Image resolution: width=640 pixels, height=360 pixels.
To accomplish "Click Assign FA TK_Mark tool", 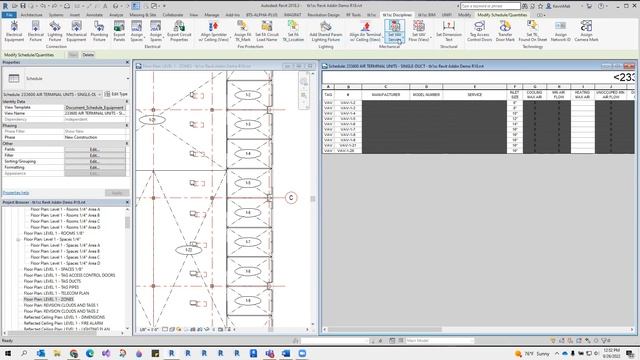I will tap(242, 31).
